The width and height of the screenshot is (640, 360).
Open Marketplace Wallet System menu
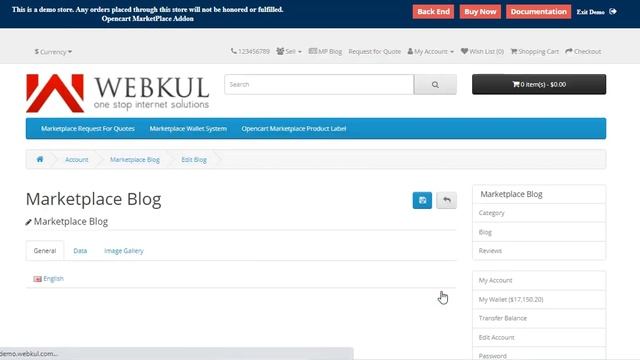coord(188,129)
